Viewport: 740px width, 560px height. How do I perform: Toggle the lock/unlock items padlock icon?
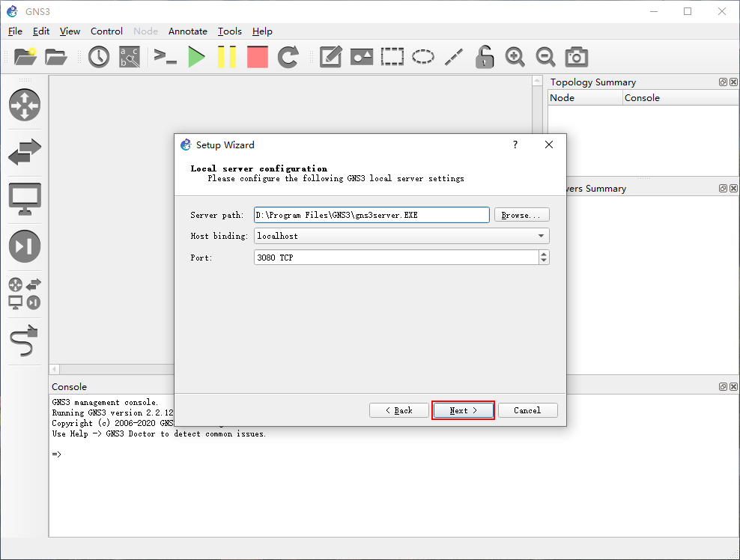coord(484,57)
